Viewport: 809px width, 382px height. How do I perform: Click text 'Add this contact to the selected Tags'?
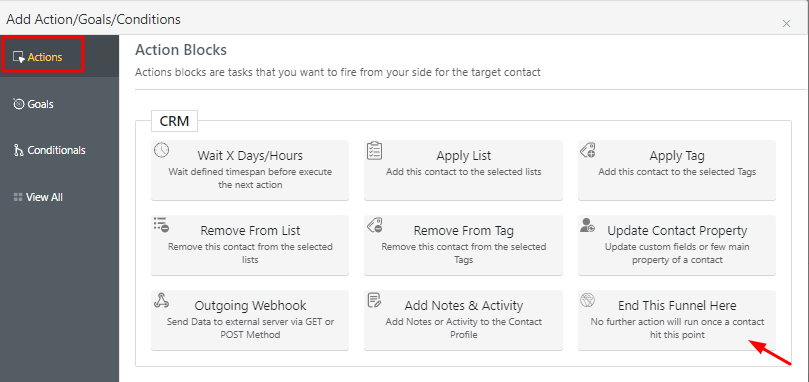pos(677,171)
